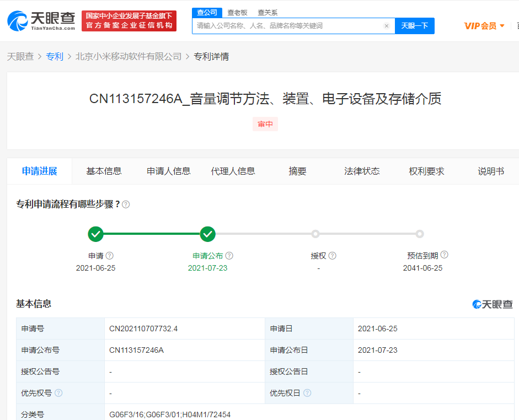This screenshot has width=519, height=420.
Task: Switch to the 查老板 search tab
Action: (x=238, y=12)
